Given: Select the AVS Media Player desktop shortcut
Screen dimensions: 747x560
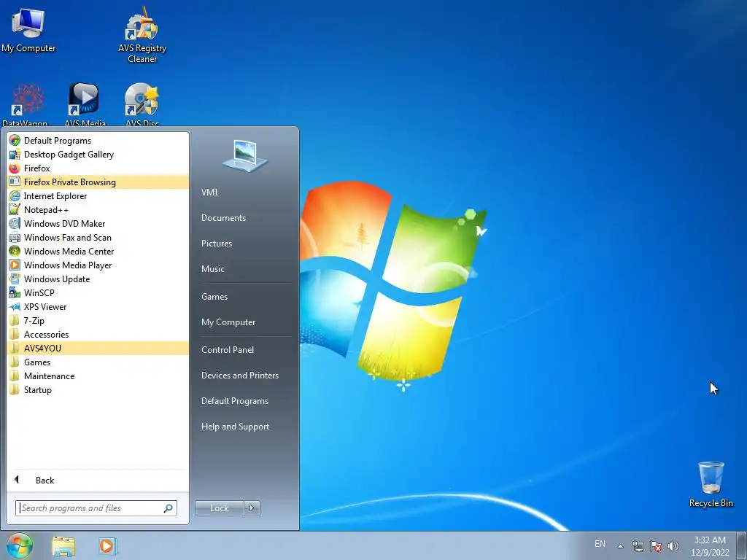Looking at the screenshot, I should click(x=85, y=104).
